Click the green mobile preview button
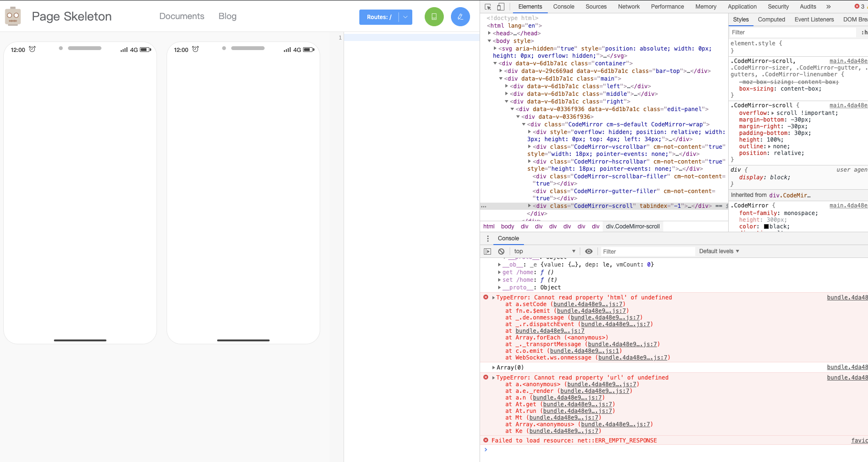The height and width of the screenshot is (462, 868). tap(434, 17)
